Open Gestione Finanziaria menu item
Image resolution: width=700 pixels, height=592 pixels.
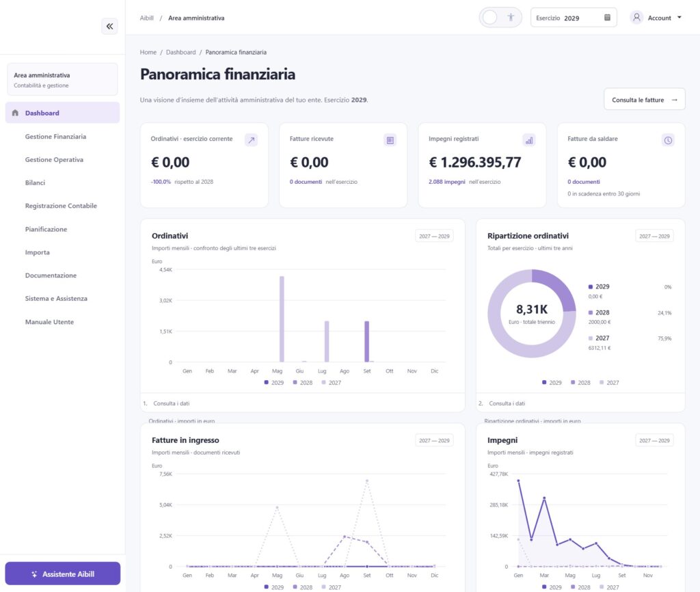point(55,136)
